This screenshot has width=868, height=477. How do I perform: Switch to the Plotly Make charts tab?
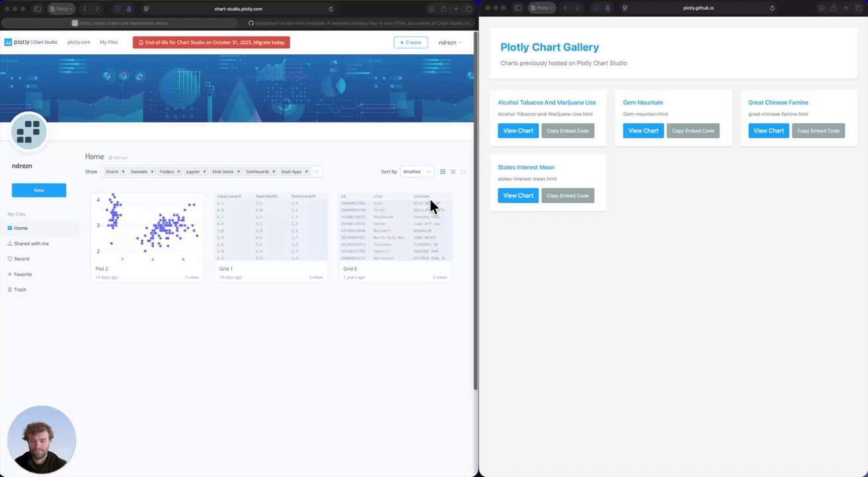point(119,23)
